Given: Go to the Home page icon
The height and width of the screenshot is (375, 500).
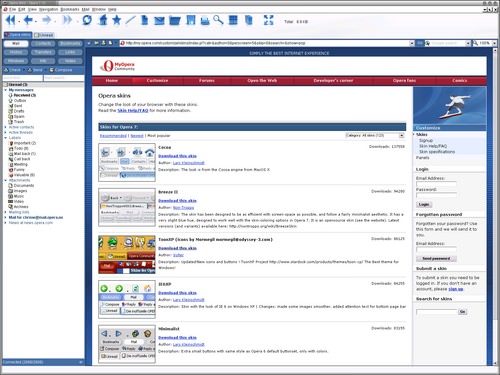Looking at the screenshot, I should (x=103, y=20).
